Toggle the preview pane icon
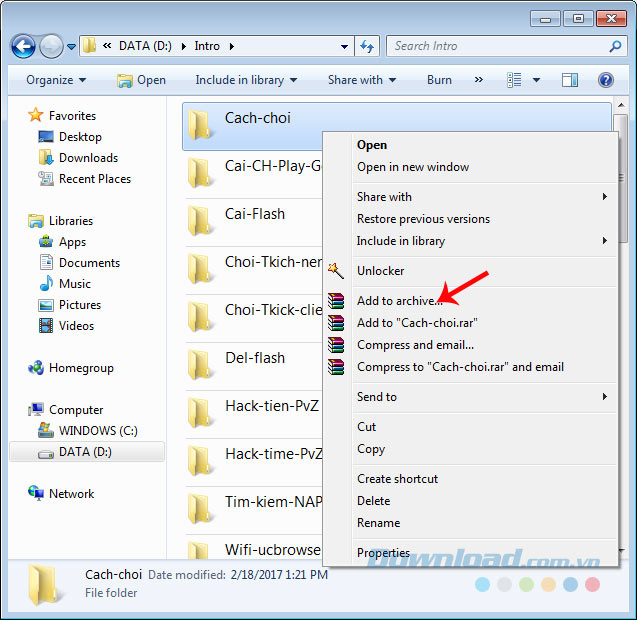 (x=570, y=80)
